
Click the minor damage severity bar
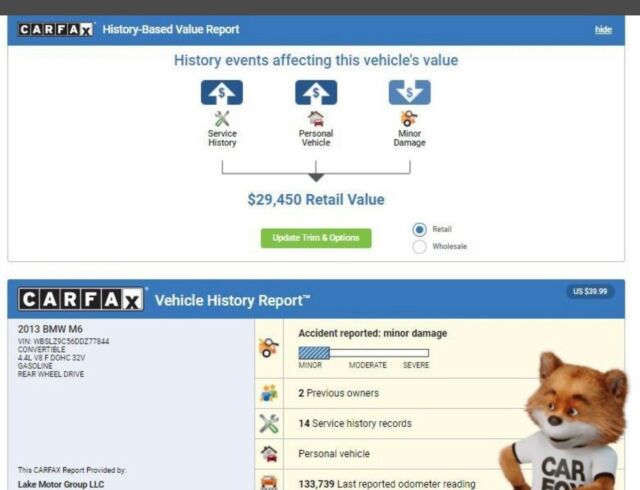(363, 353)
